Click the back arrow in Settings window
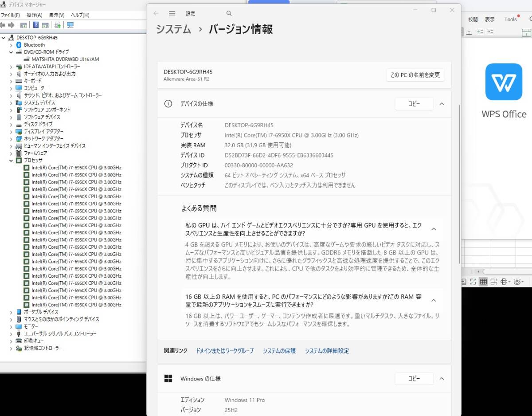This screenshot has height=416, width=532. click(x=156, y=13)
